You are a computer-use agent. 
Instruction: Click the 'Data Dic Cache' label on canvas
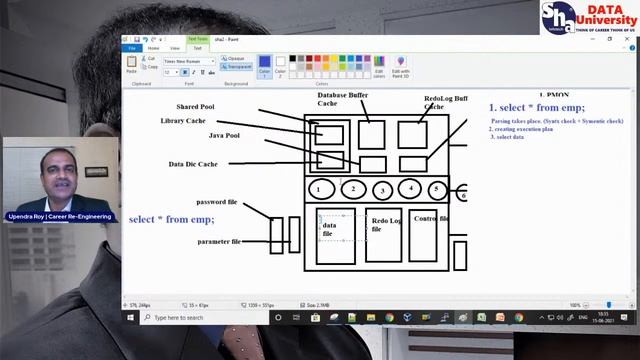(x=193, y=164)
